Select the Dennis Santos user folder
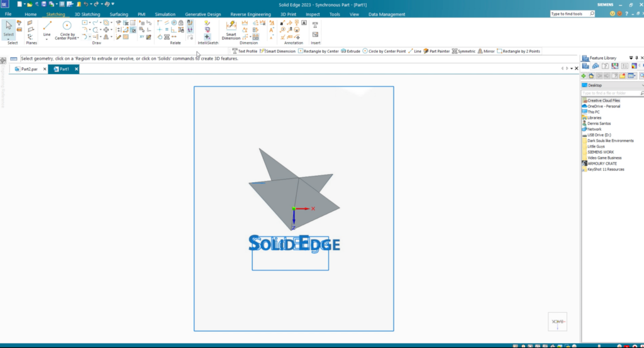The width and height of the screenshot is (644, 348). 596,124
